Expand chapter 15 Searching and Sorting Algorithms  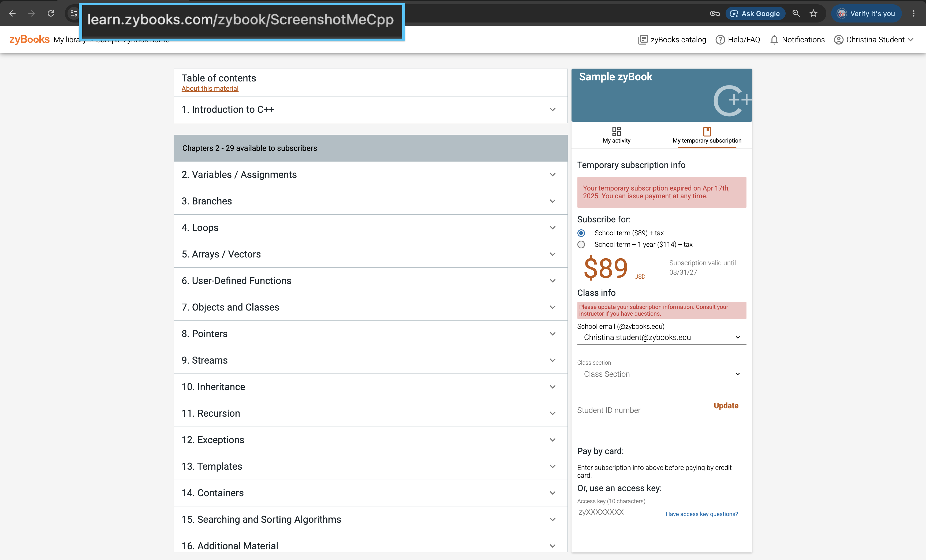(371, 520)
